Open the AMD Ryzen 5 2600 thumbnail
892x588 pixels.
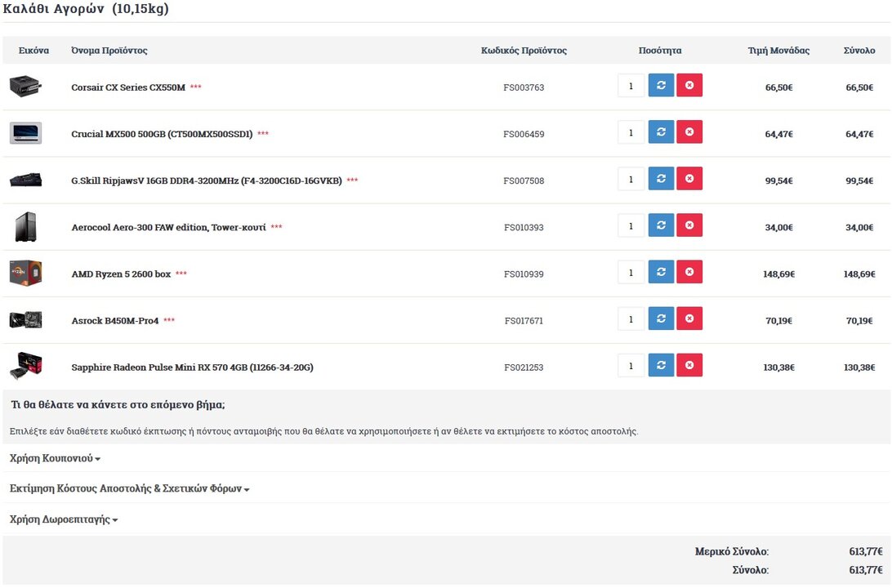click(25, 273)
